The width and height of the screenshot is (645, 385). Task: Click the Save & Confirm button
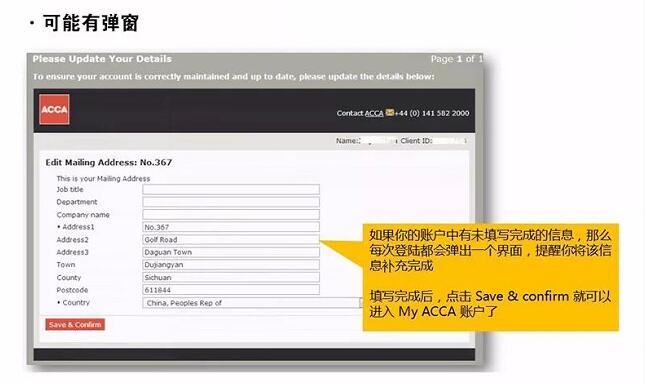(75, 325)
